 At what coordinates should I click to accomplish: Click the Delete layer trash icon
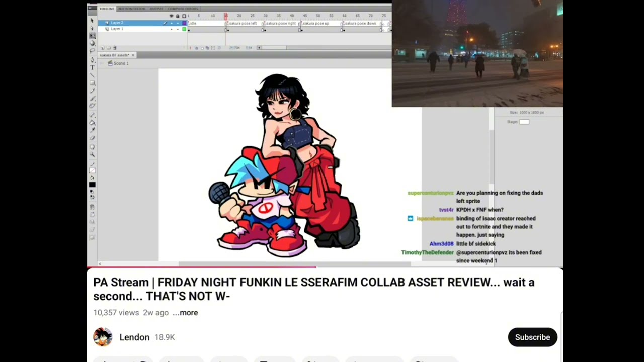(115, 47)
